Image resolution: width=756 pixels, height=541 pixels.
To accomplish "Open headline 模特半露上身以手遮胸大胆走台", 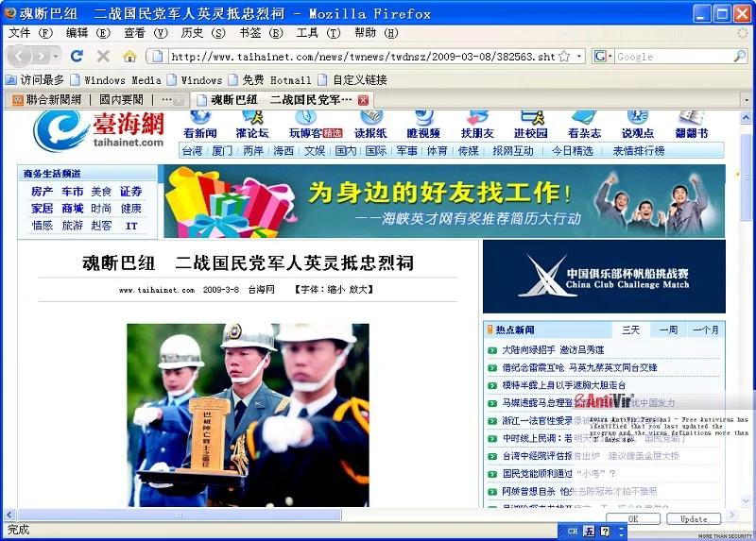I will click(x=563, y=385).
